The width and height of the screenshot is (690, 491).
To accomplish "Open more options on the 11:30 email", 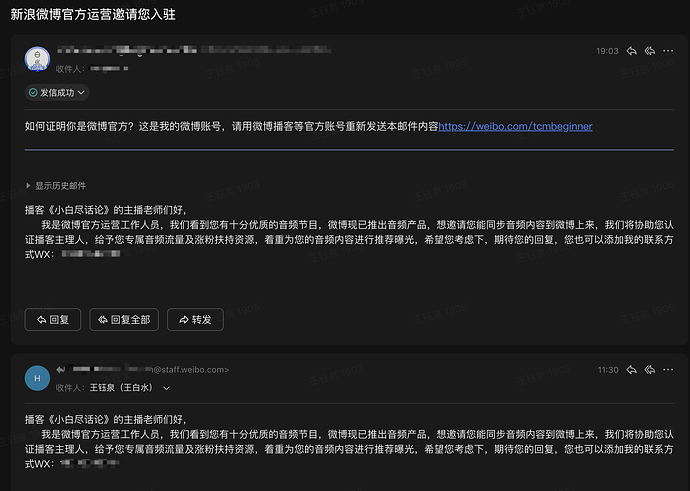I will click(668, 370).
